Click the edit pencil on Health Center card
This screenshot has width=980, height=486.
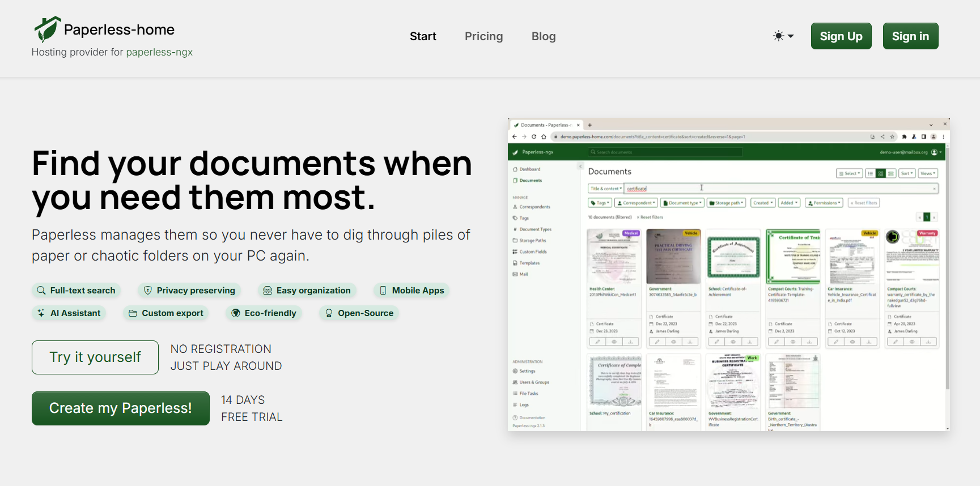(597, 342)
